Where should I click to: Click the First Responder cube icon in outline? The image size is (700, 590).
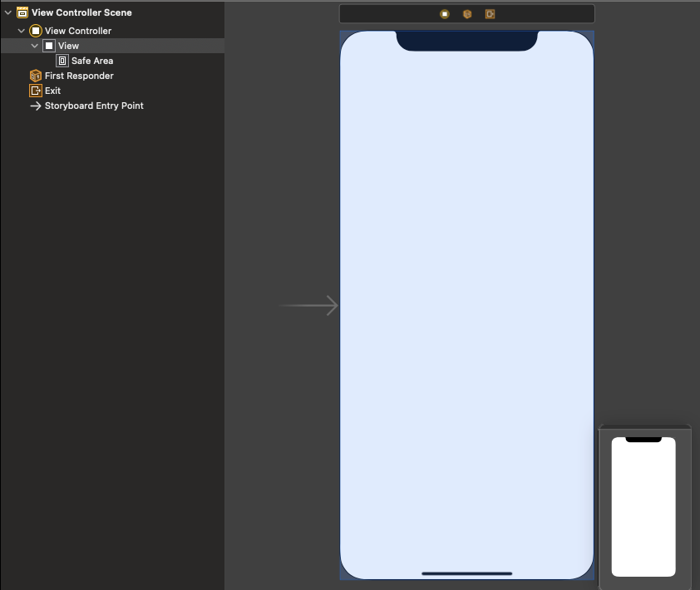(x=36, y=76)
